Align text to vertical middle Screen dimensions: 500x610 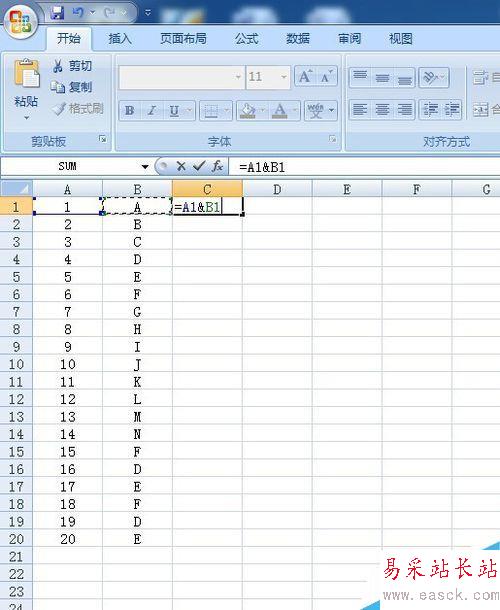(x=382, y=77)
